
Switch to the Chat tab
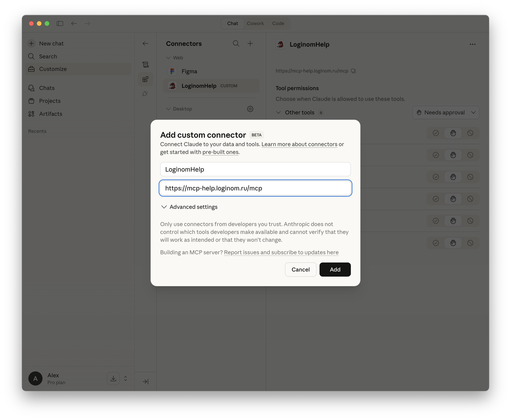[232, 24]
